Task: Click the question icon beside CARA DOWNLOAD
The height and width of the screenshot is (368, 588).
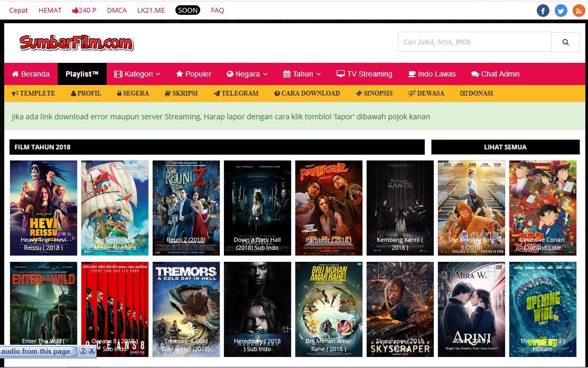Action: [x=277, y=93]
